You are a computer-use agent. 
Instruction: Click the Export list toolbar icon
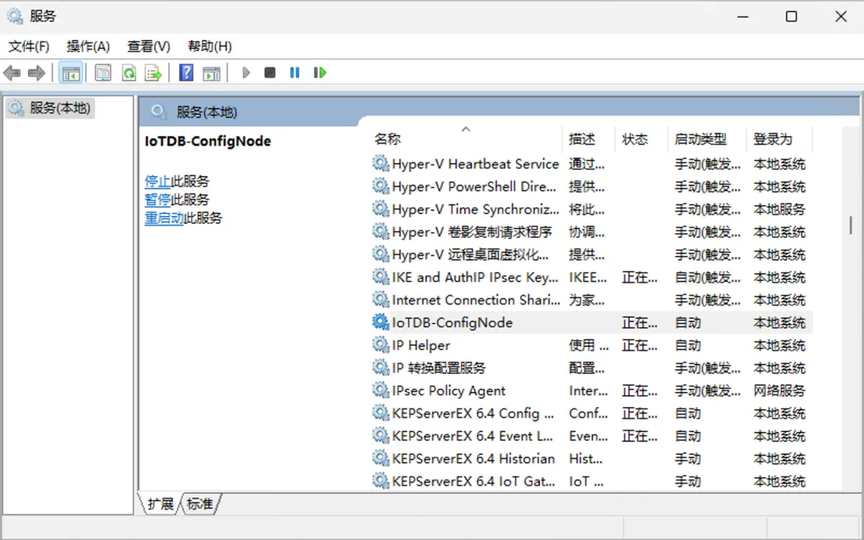coord(153,73)
